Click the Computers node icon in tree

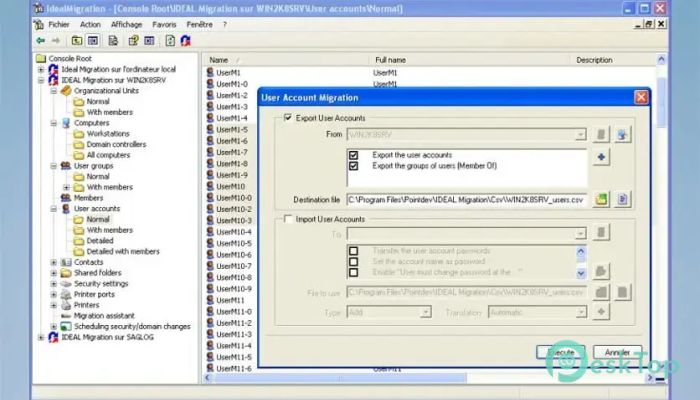click(x=66, y=123)
